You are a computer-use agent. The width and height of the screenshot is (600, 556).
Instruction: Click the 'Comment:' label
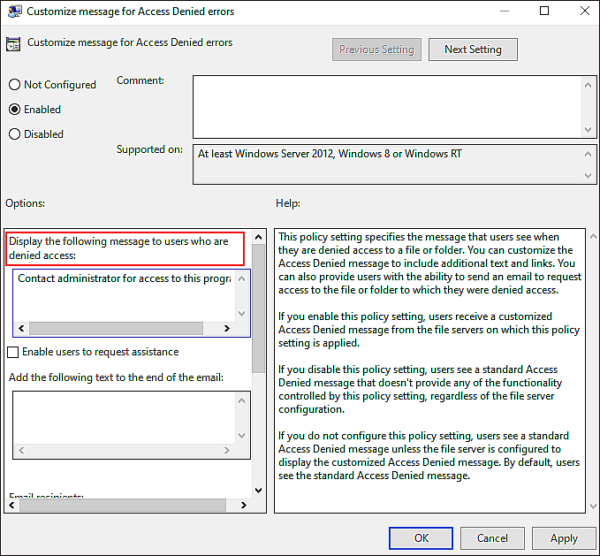tap(140, 80)
